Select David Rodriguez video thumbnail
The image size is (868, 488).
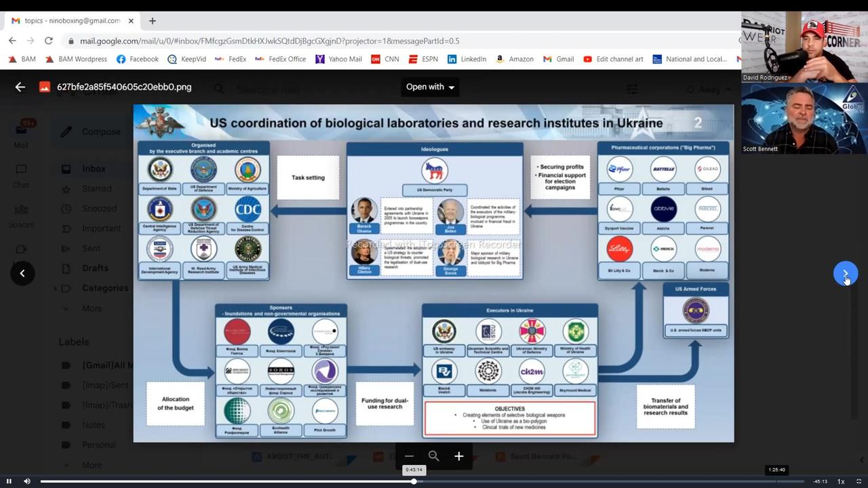click(804, 47)
